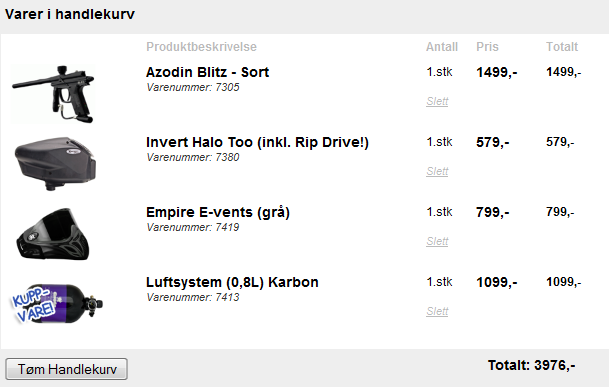This screenshot has height=387, width=609.
Task: Select the Pris column header
Action: (487, 47)
